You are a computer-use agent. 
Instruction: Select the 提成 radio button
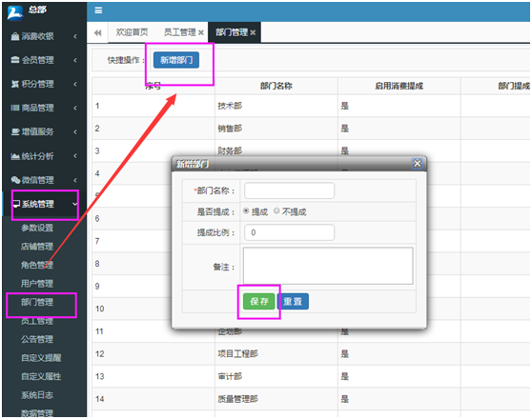[x=246, y=210]
